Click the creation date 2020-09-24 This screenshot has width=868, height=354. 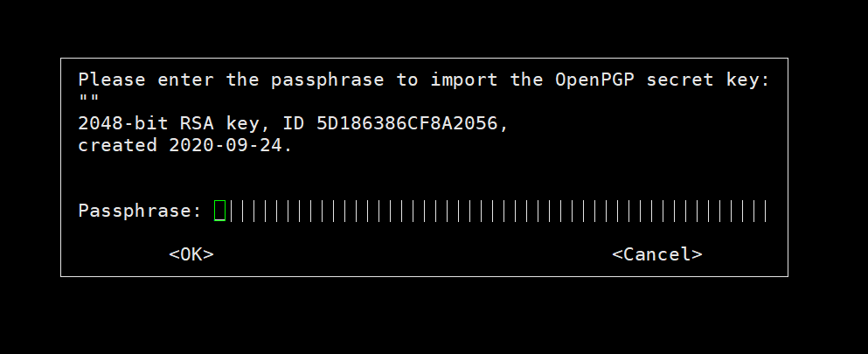tap(226, 145)
